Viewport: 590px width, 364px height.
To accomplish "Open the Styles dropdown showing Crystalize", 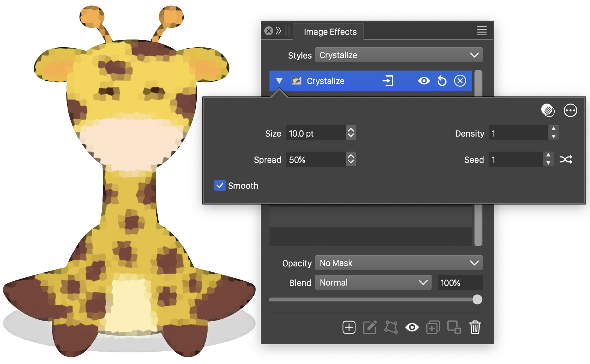I will (x=399, y=55).
